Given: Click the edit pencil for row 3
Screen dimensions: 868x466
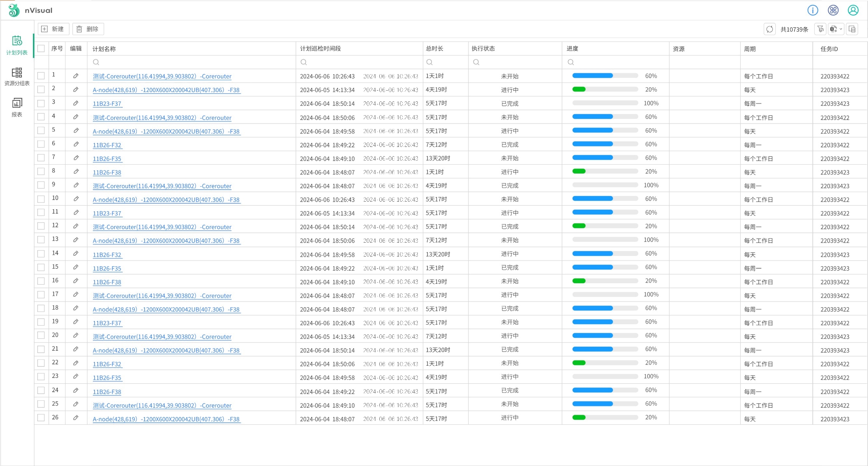Looking at the screenshot, I should (x=76, y=103).
